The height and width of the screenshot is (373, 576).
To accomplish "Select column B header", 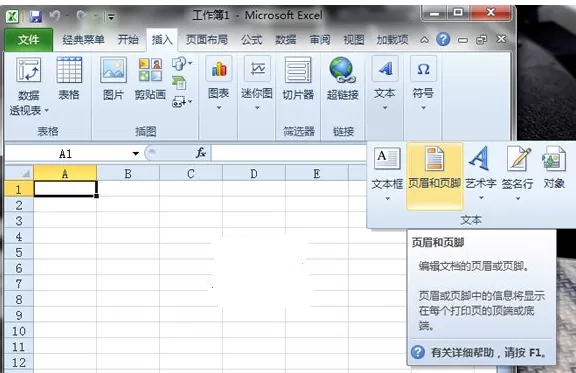I will [x=128, y=173].
